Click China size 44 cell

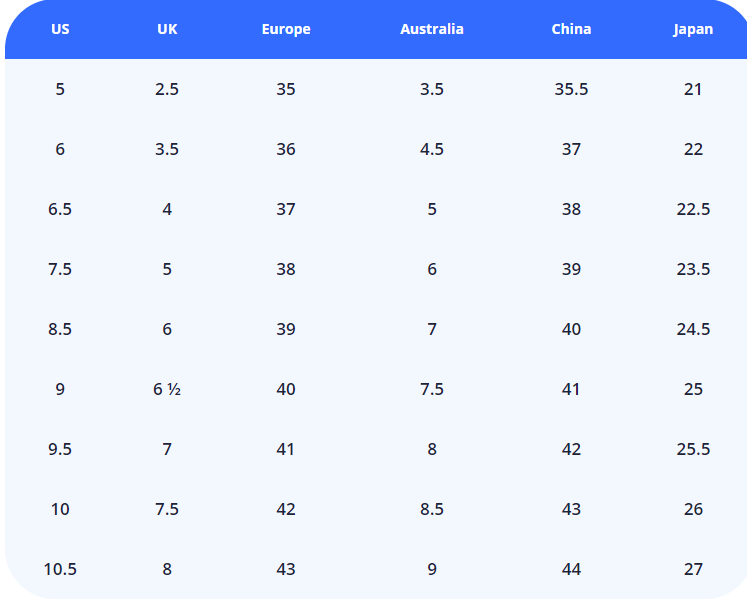pos(571,569)
